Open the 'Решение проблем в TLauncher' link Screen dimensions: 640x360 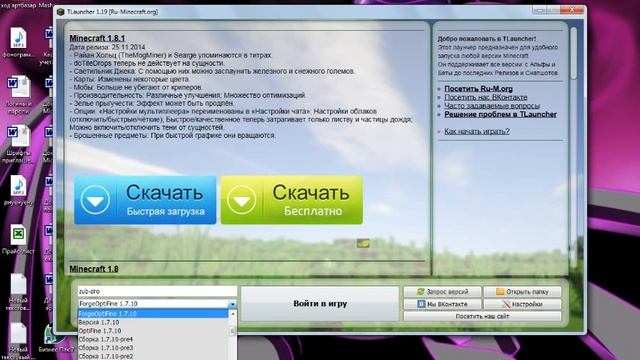(500, 114)
